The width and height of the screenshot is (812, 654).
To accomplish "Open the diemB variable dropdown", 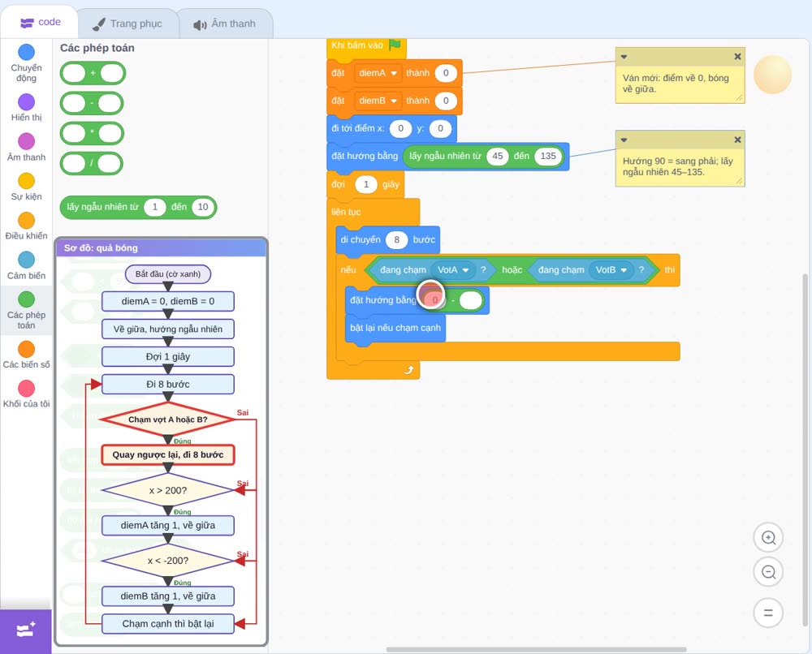I will 378,101.
